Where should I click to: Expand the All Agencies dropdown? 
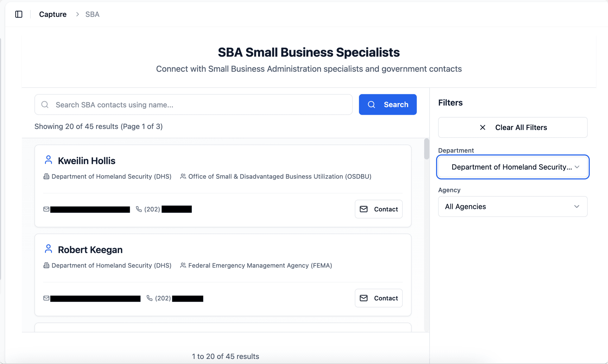pyautogui.click(x=512, y=207)
